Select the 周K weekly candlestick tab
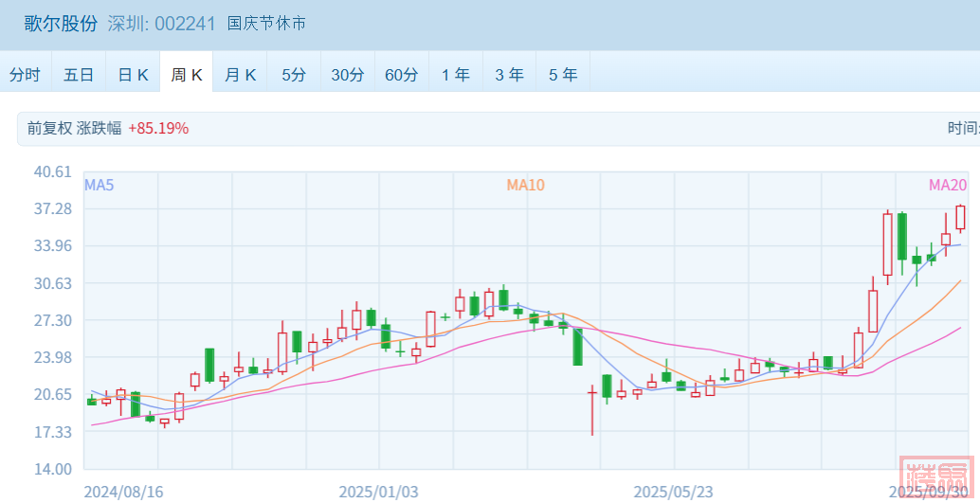Image resolution: width=980 pixels, height=503 pixels. click(187, 75)
